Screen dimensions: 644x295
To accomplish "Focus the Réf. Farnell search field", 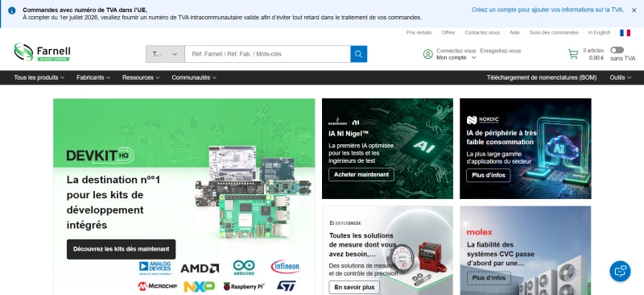I will 267,54.
